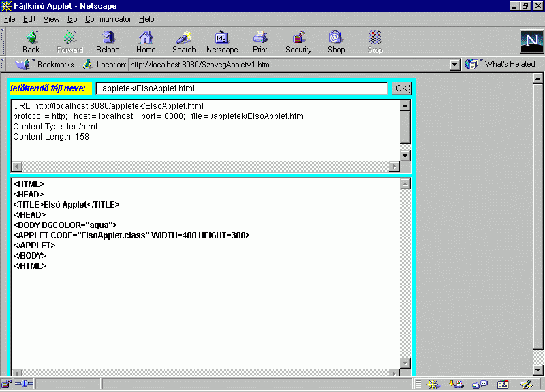Click the 'Content-Length: 158' line
Image resolution: width=545 pixels, height=392 pixels.
coord(51,137)
